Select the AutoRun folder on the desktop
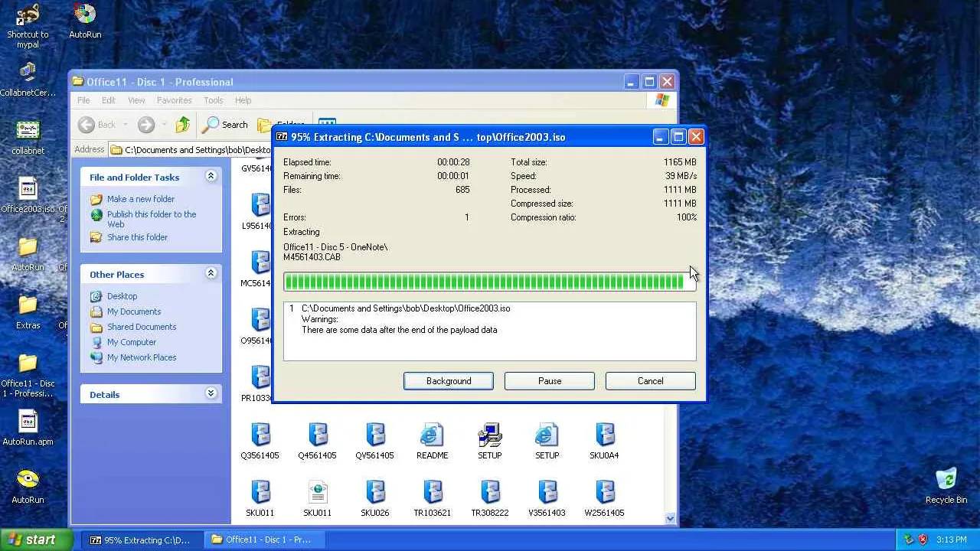The image size is (980, 551). pyautogui.click(x=28, y=254)
